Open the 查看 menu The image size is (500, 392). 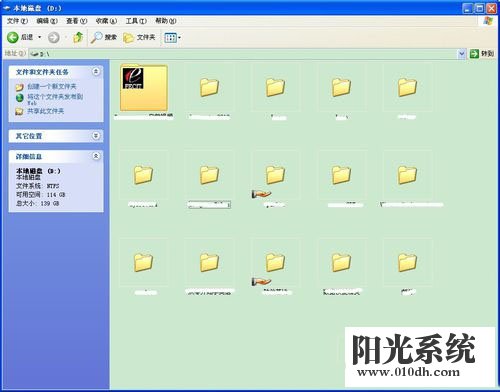click(76, 21)
